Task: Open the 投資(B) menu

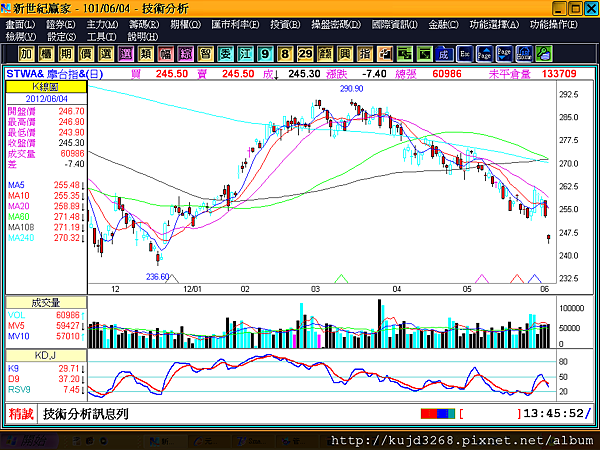Action: pyautogui.click(x=285, y=24)
